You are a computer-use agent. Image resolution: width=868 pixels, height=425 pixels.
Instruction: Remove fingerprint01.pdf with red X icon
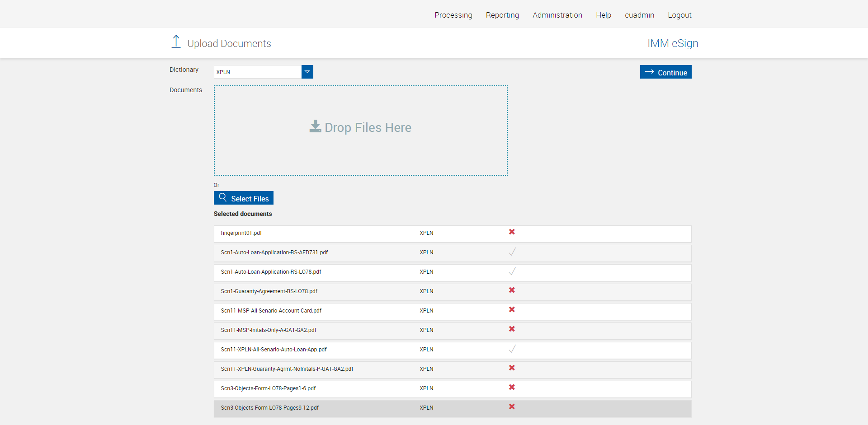click(x=512, y=232)
